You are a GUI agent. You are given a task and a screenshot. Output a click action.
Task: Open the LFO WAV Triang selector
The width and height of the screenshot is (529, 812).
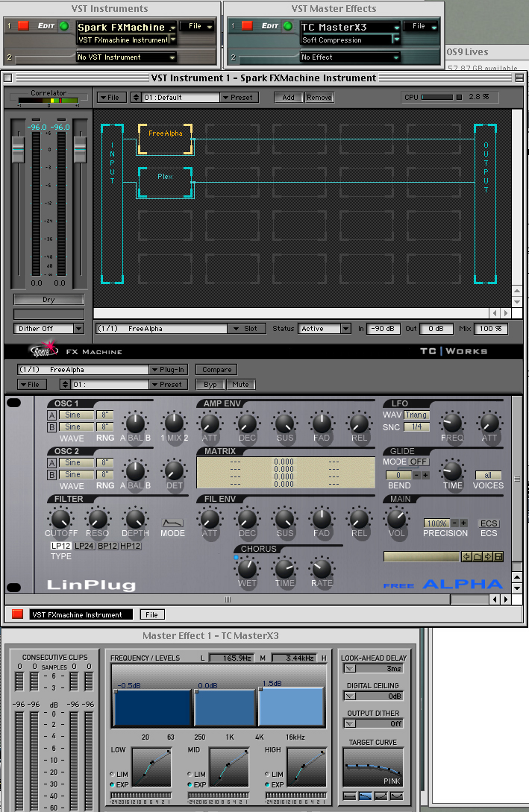tap(416, 415)
